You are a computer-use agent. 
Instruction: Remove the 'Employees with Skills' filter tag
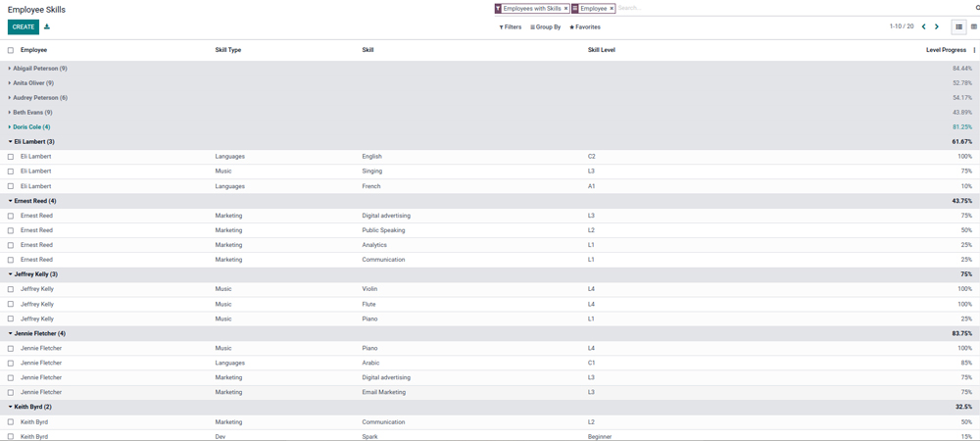(x=565, y=9)
